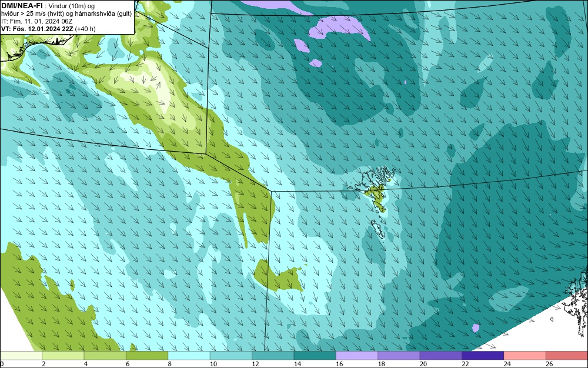Click the legend tick label '0'

tap(2, 364)
